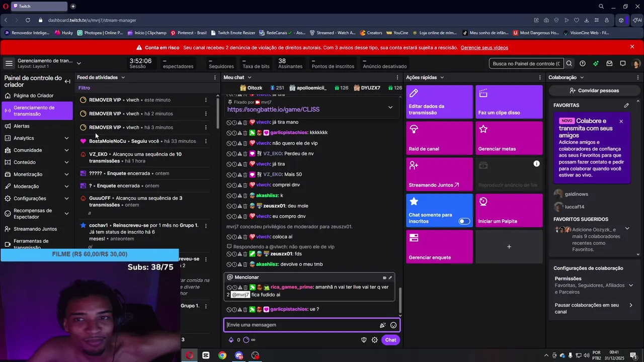This screenshot has height=362, width=644.
Task: Click the Raid de canal tile
Action: [439, 138]
